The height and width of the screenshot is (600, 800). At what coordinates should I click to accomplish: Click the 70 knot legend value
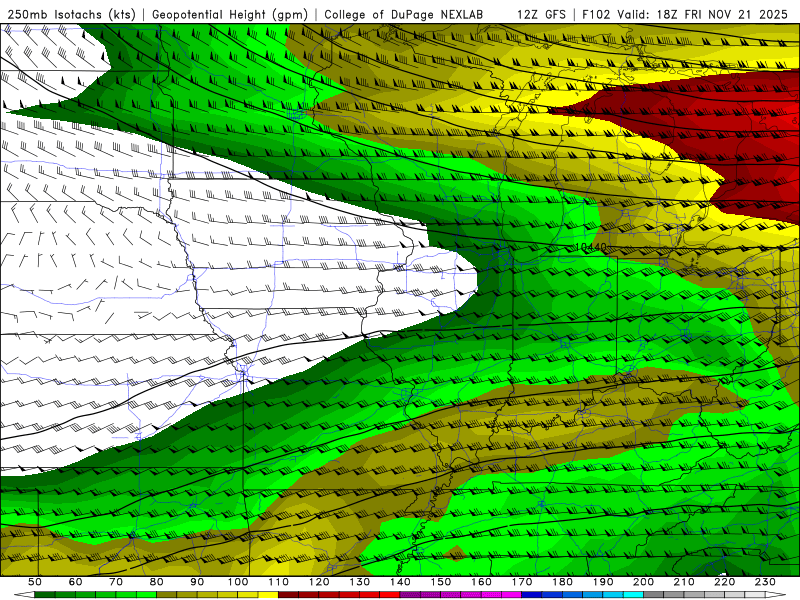coord(116,582)
